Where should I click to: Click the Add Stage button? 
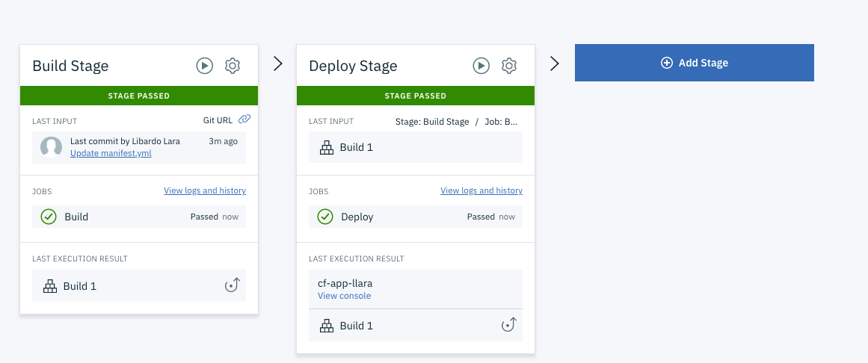pyautogui.click(x=695, y=63)
